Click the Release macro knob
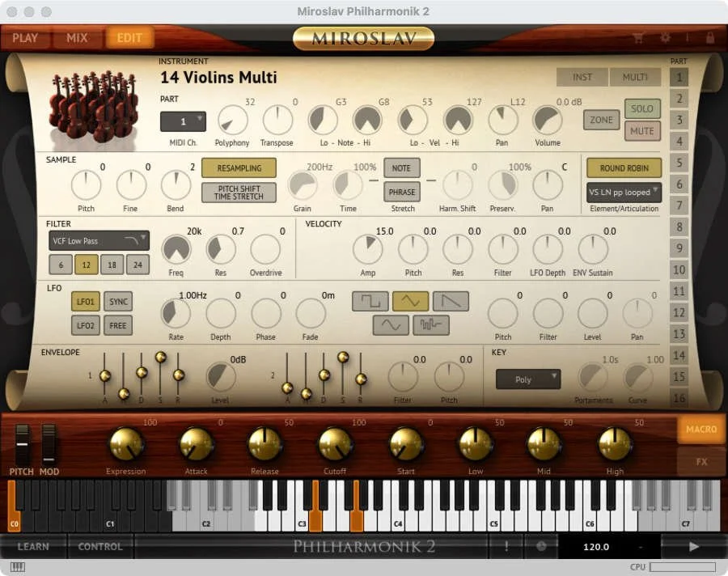Screen dimensions: 728x576 point(265,444)
